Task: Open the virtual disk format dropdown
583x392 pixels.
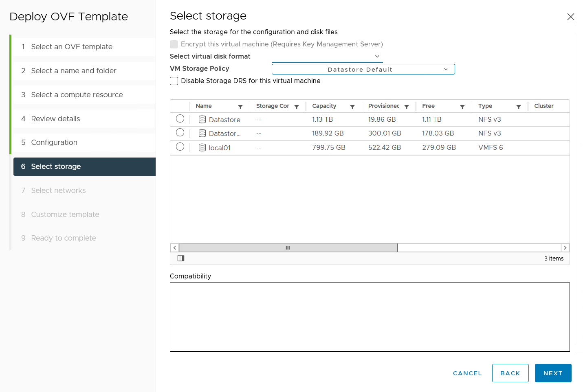Action: [x=327, y=57]
